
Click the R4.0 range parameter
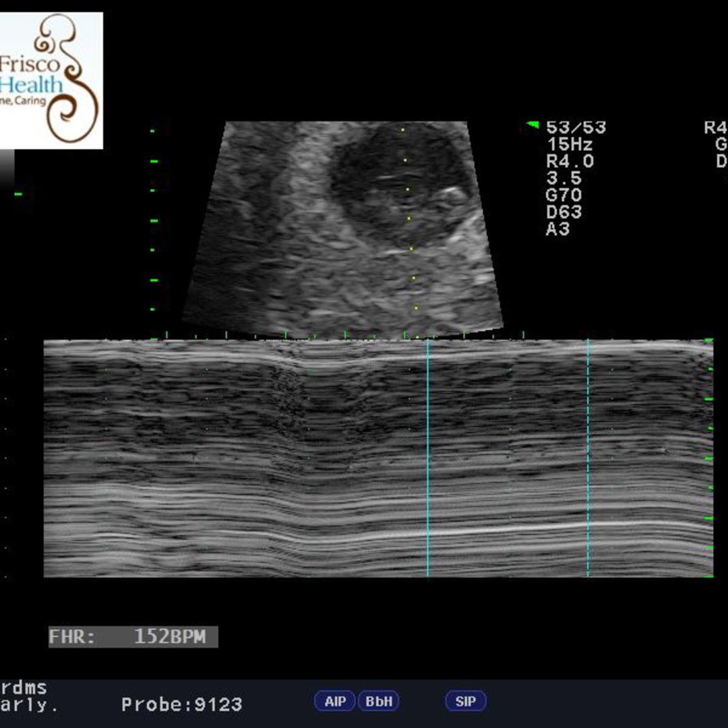570,161
